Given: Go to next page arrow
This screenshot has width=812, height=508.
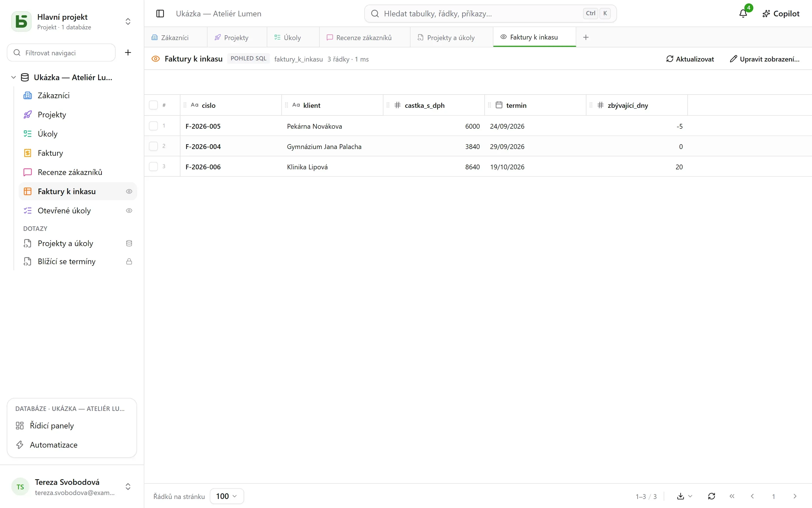Looking at the screenshot, I should pos(795,496).
